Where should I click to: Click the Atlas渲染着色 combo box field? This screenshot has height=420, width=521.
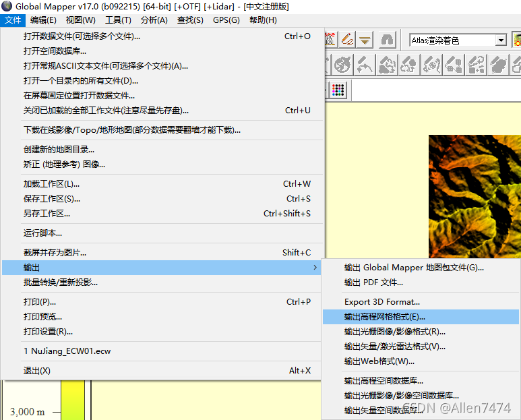[x=451, y=40]
